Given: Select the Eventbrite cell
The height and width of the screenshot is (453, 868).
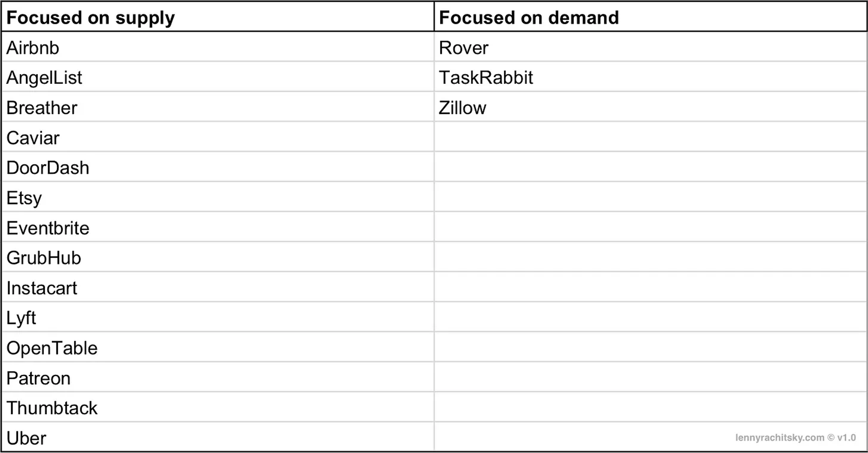Looking at the screenshot, I should point(218,227).
